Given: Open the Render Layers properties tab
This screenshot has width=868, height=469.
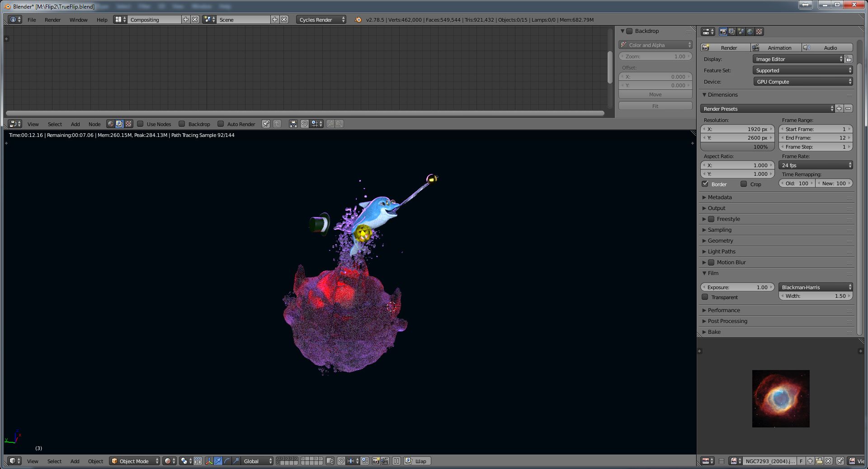Looking at the screenshot, I should tap(732, 32).
